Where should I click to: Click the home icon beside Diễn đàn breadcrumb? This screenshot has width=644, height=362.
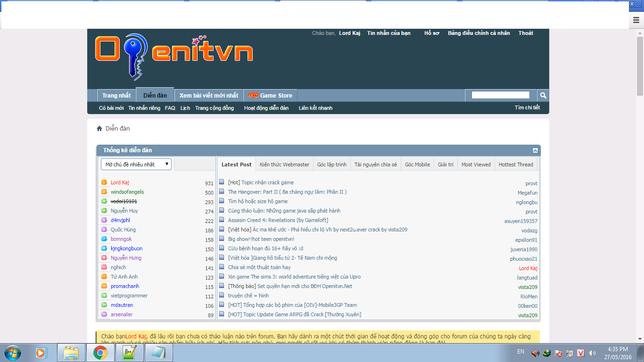coord(99,129)
